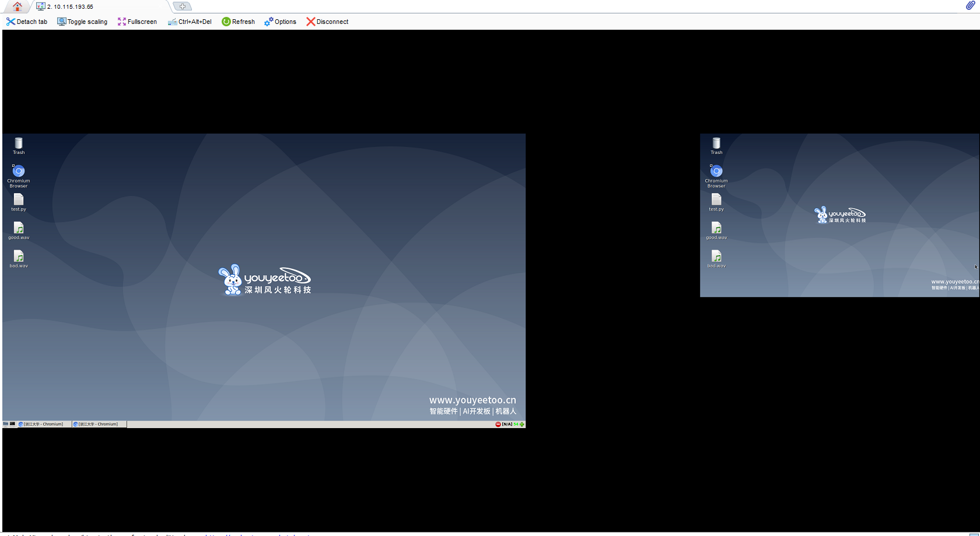Click the paperclip icon at top right

tap(970, 6)
